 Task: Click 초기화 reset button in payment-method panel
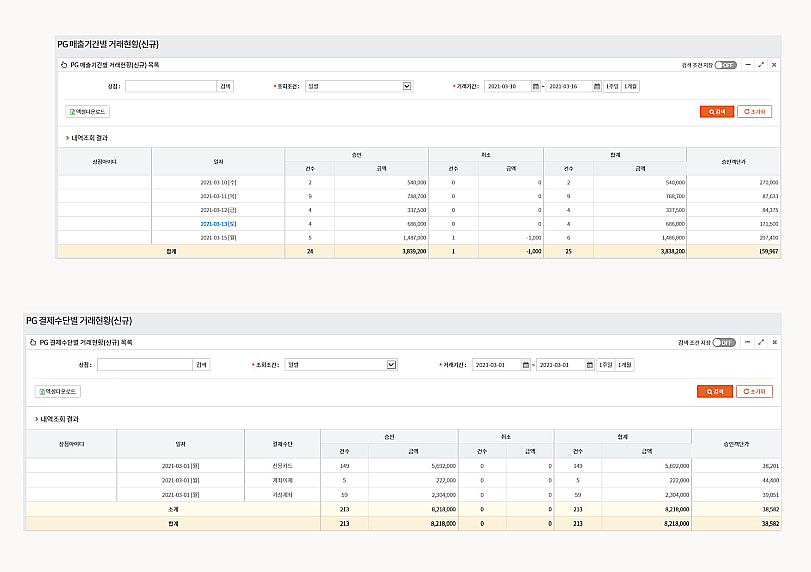[755, 392]
